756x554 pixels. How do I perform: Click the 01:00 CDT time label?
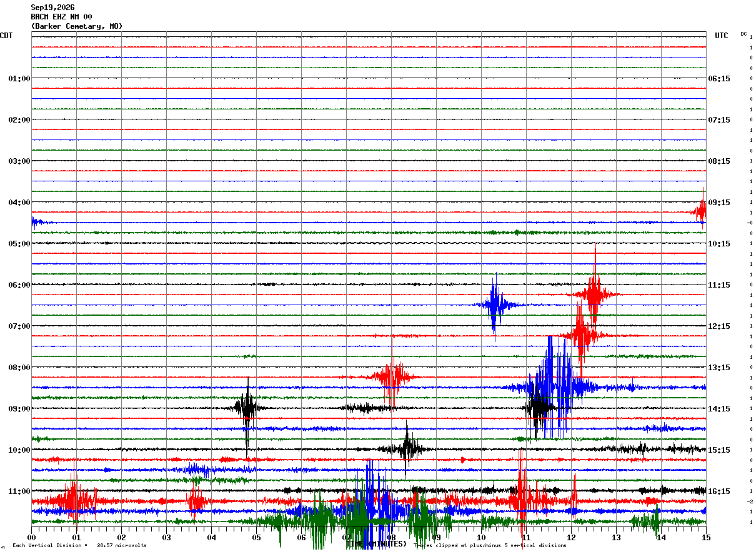pos(19,79)
